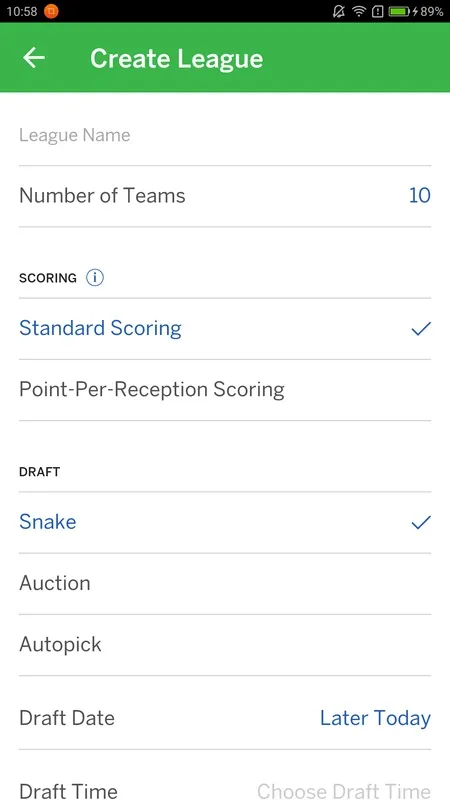This screenshot has width=450, height=800.
Task: Tap the battery icon in status bar
Action: pyautogui.click(x=400, y=11)
